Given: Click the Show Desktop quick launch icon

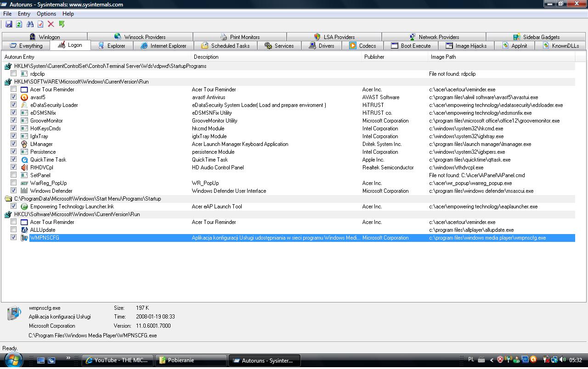Looking at the screenshot, I should coord(41,360).
